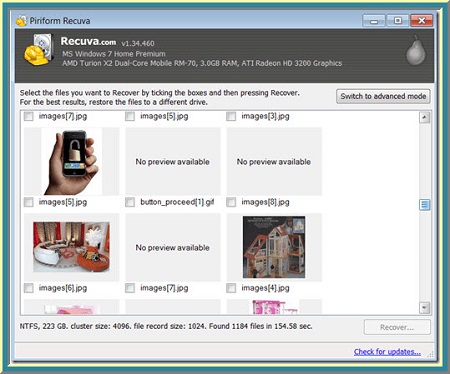Switch to advanced mode

click(x=383, y=96)
